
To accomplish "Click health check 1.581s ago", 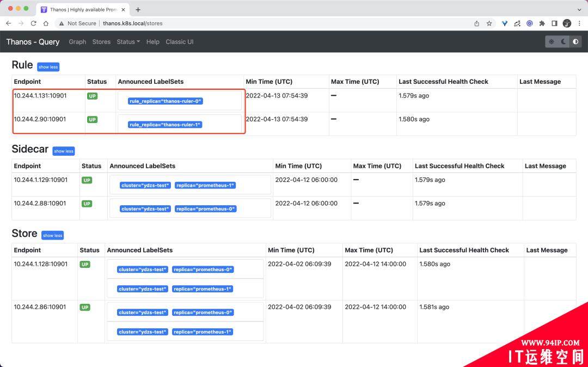I will coord(434,307).
